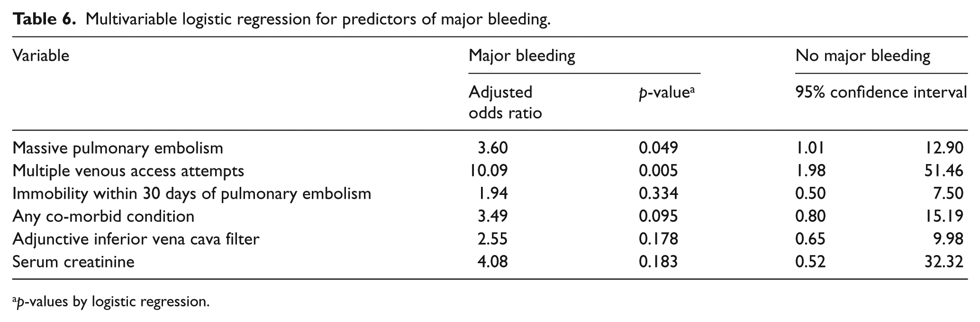Select Immobility within 30 days row label
Viewport: 980px width, 322px height.
(x=192, y=194)
